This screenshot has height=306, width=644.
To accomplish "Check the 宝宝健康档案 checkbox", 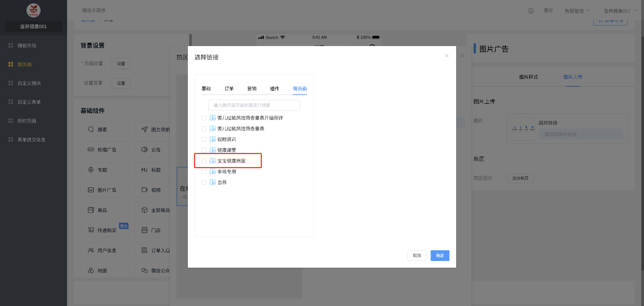I will click(x=204, y=161).
